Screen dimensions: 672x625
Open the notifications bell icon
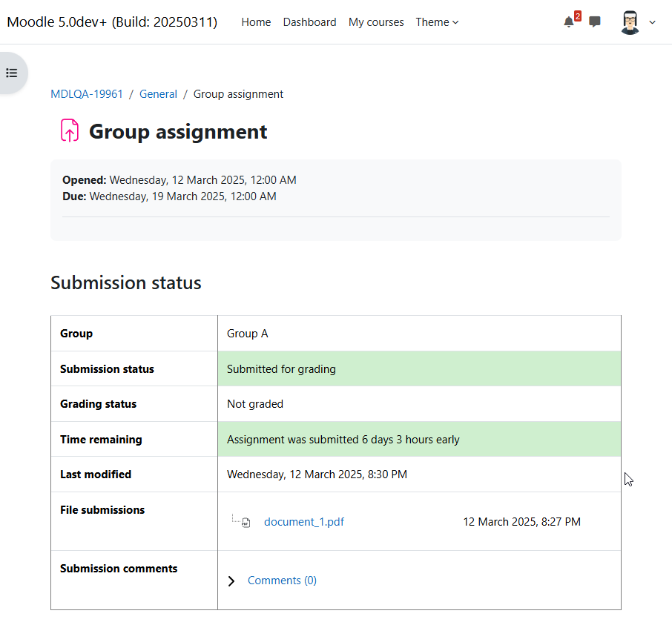(x=568, y=22)
